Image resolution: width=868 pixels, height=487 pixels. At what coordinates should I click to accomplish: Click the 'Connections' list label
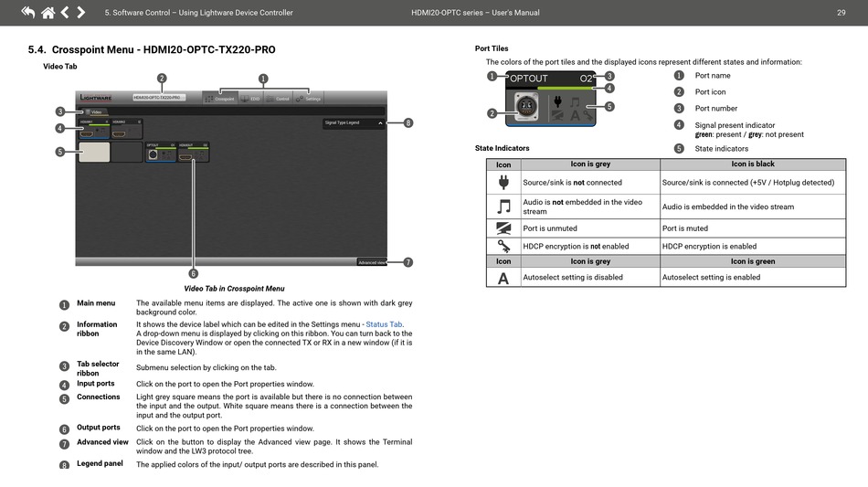click(x=98, y=397)
